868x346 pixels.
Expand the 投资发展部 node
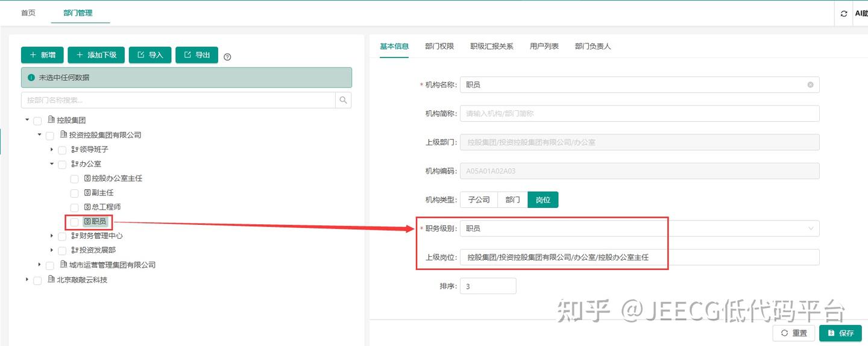click(52, 250)
